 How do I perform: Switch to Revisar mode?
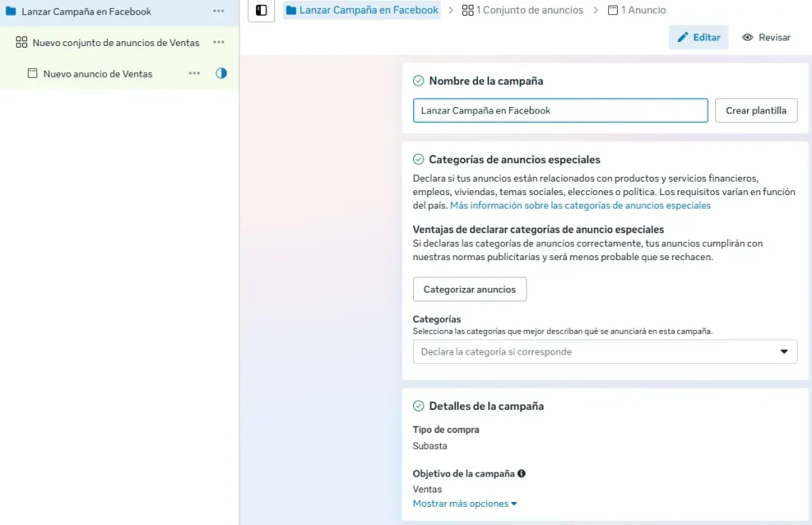tap(767, 37)
